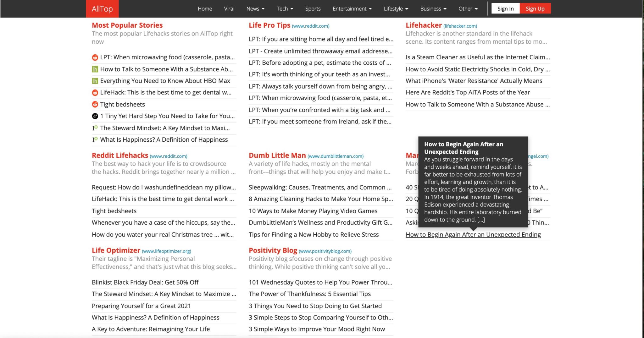Open '3 Things You Need to Stop Doing' story
Screen dimensions: 644x338
[x=315, y=306]
